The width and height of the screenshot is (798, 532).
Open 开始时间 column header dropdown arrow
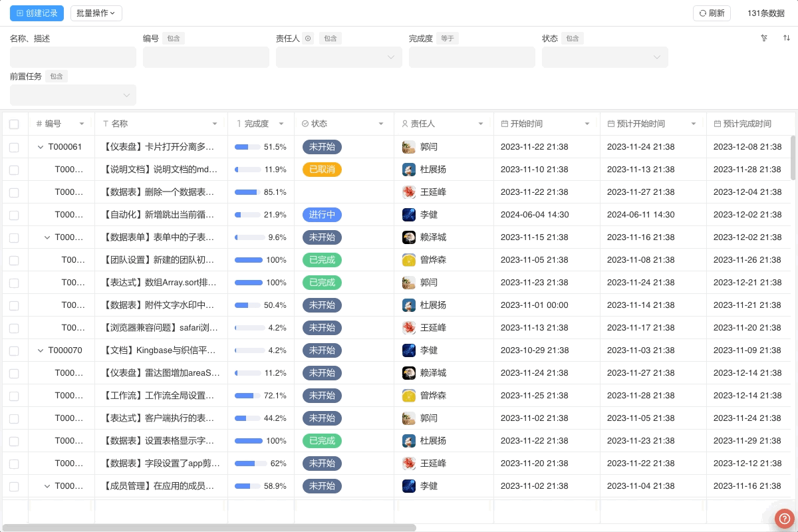587,124
